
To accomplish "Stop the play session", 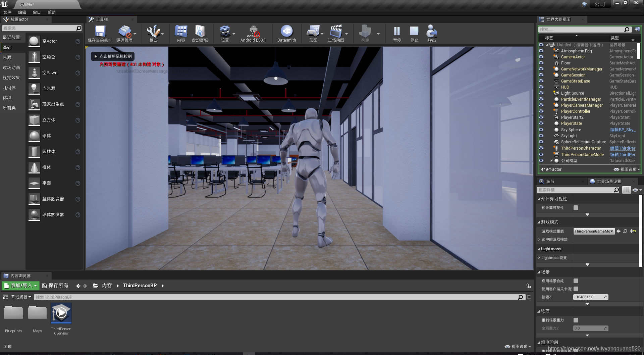I will (x=414, y=31).
